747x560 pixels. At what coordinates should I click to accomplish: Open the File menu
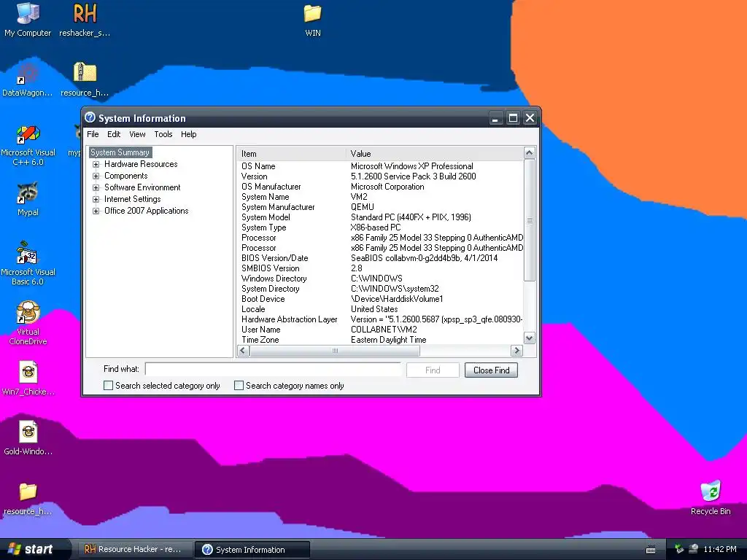click(x=93, y=134)
